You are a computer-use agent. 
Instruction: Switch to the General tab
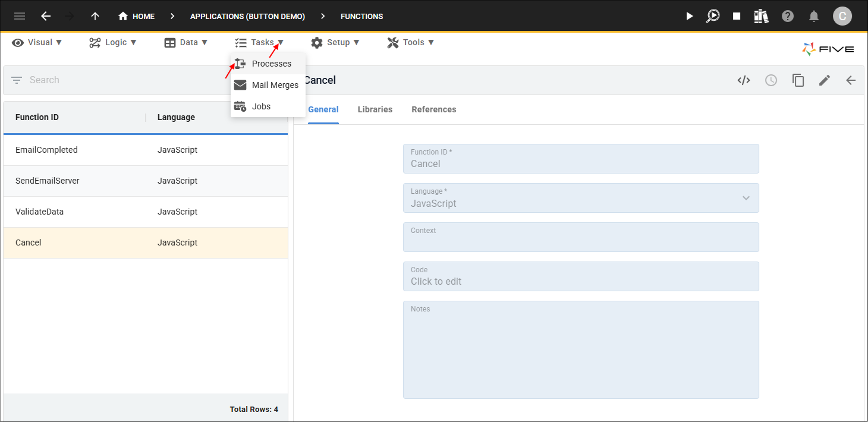click(x=323, y=109)
